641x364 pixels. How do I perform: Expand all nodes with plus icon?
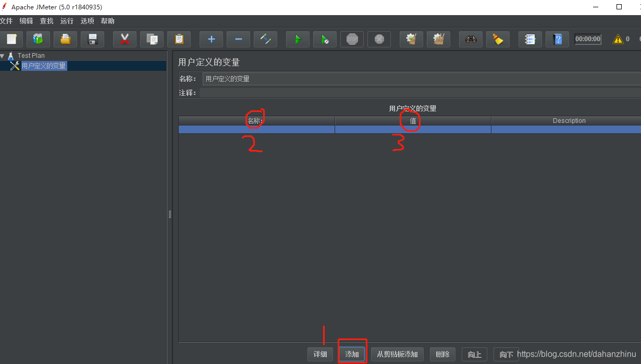(x=212, y=39)
